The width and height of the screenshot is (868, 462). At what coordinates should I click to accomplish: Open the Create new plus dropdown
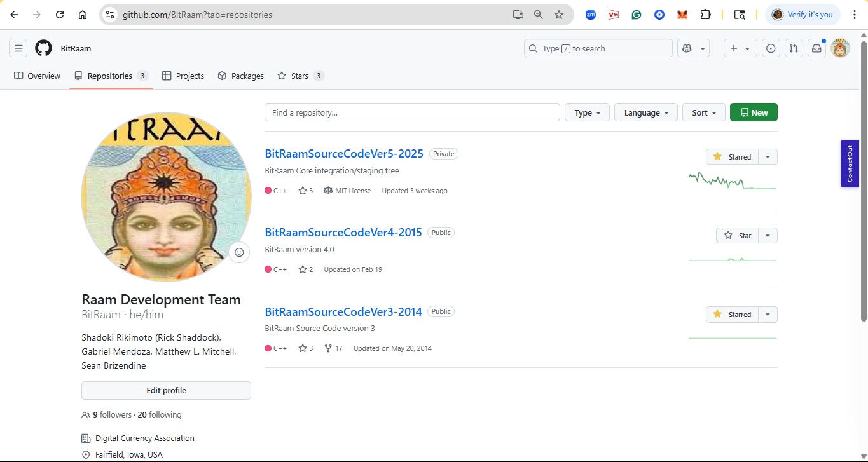(740, 48)
